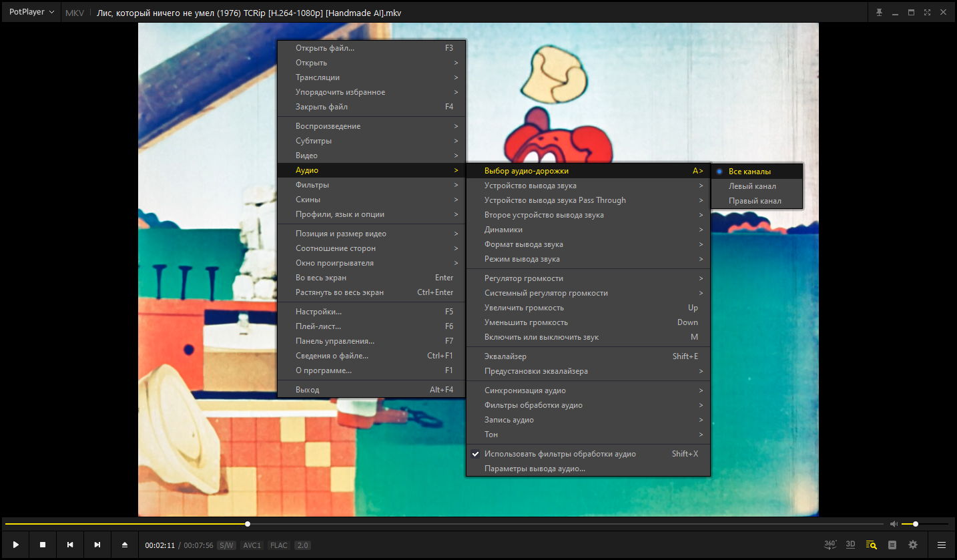Open settings via the gear icon
The image size is (957, 560).
coord(913,545)
